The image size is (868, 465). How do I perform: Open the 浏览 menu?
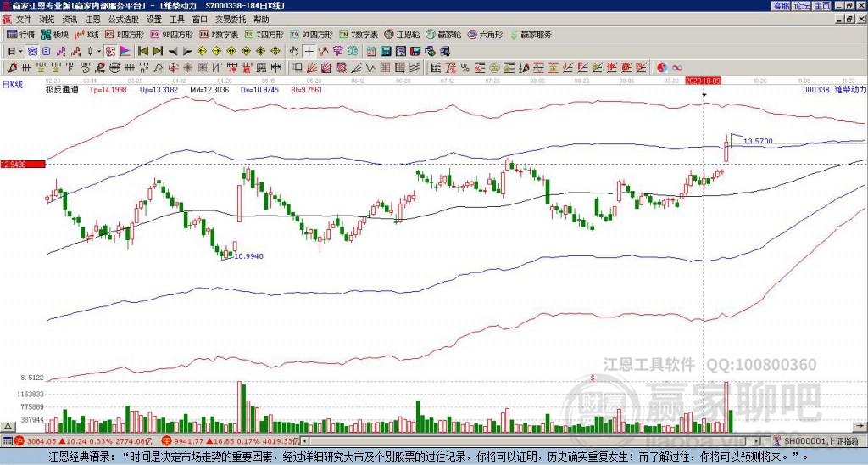[47, 20]
